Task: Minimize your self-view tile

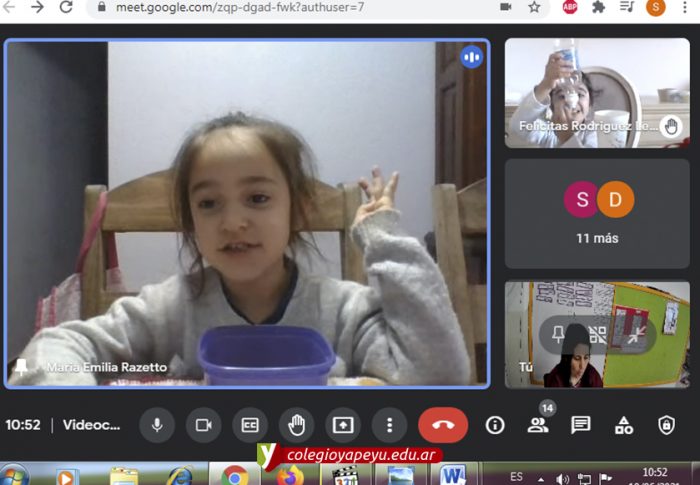Action: pyautogui.click(x=637, y=335)
